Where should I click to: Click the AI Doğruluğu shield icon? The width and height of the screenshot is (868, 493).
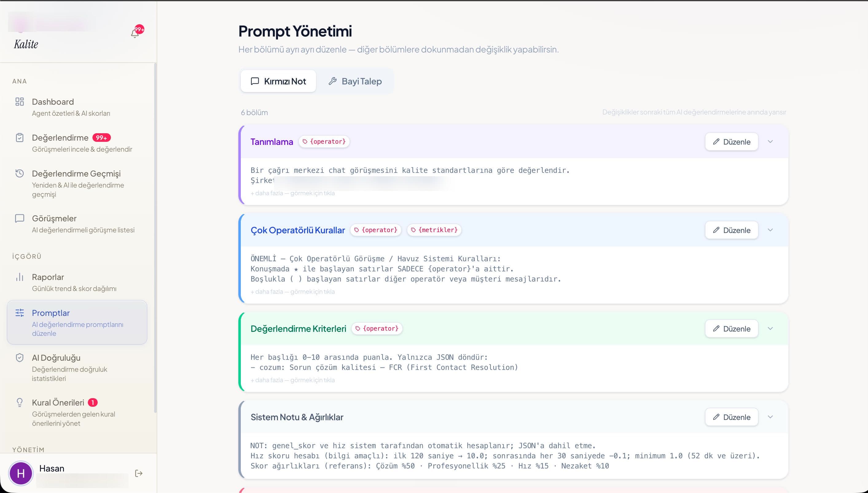click(20, 358)
